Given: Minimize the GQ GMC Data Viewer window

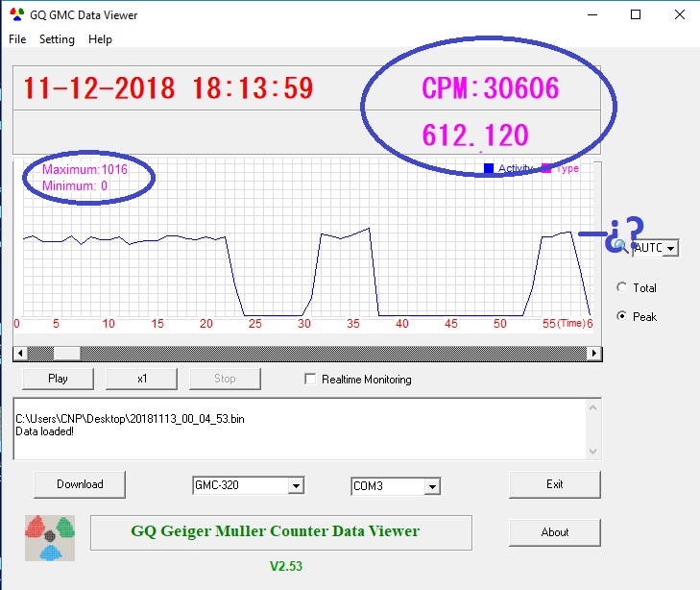Looking at the screenshot, I should pyautogui.click(x=592, y=14).
